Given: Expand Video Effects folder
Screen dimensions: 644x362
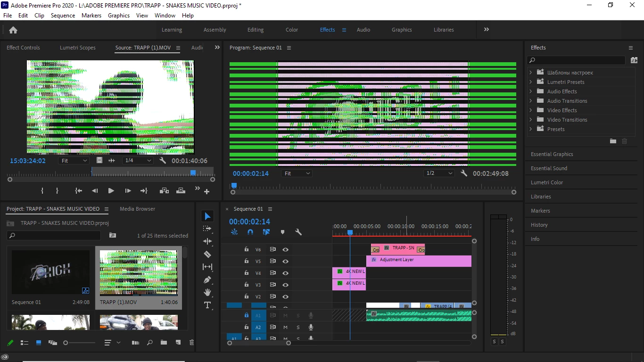Looking at the screenshot, I should tap(530, 110).
